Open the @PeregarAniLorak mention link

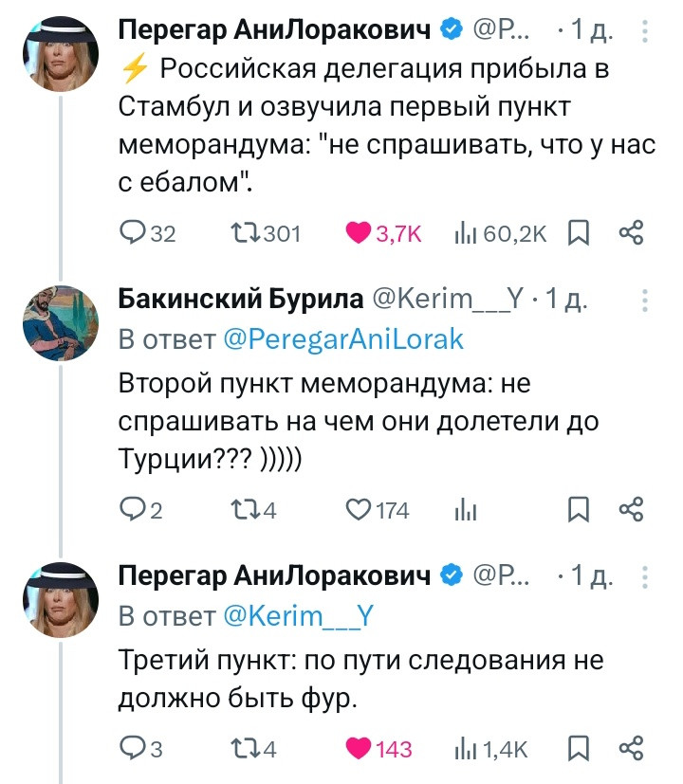click(x=343, y=340)
